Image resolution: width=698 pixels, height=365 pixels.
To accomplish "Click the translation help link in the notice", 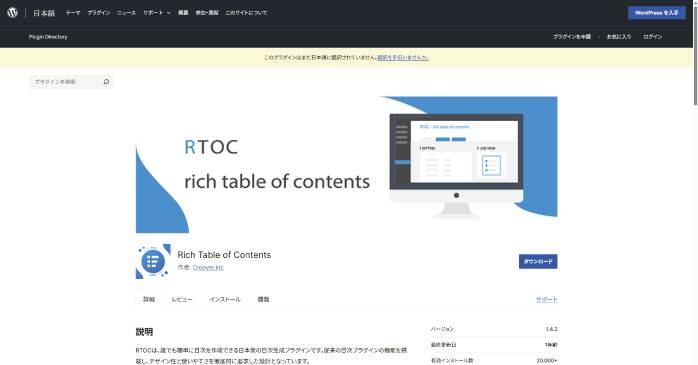I will tap(403, 58).
